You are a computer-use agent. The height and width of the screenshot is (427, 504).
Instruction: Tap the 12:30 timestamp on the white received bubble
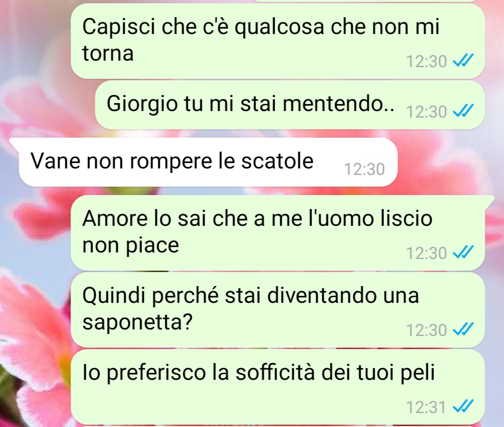click(x=364, y=169)
